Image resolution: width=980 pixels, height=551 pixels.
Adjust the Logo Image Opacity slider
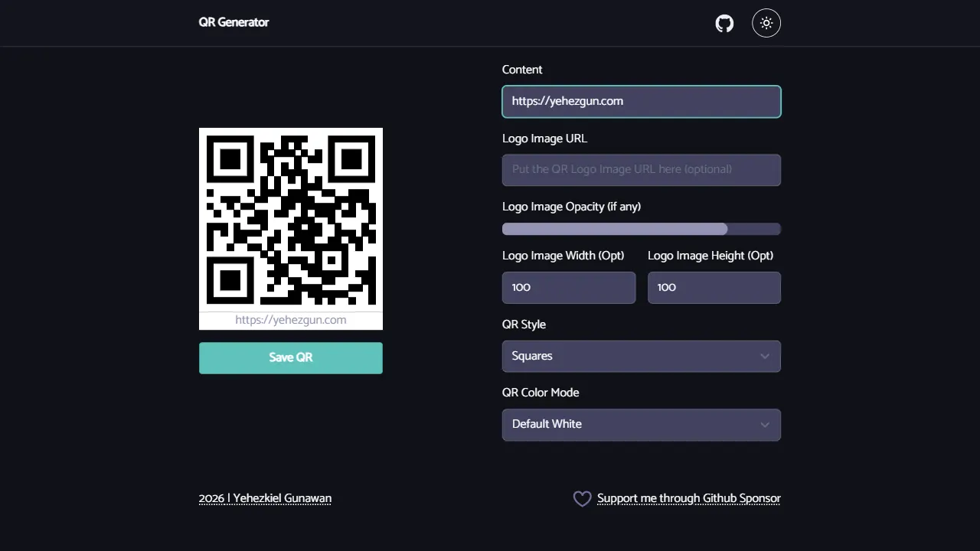pos(642,229)
